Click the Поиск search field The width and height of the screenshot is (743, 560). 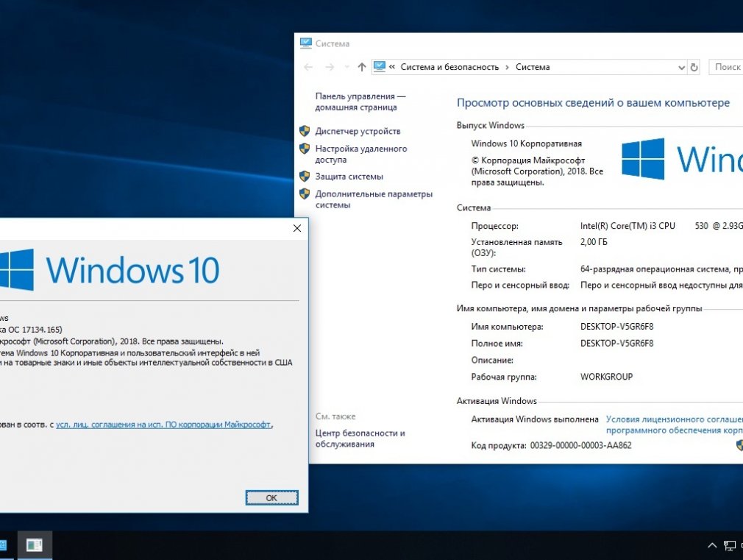click(x=726, y=67)
